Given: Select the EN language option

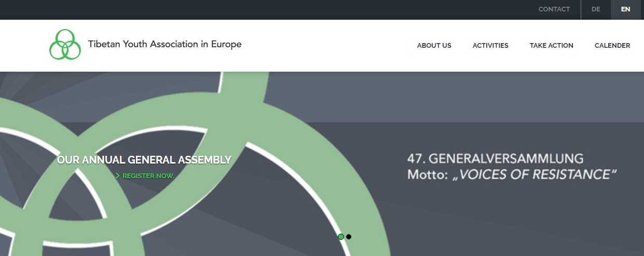Looking at the screenshot, I should (x=625, y=9).
